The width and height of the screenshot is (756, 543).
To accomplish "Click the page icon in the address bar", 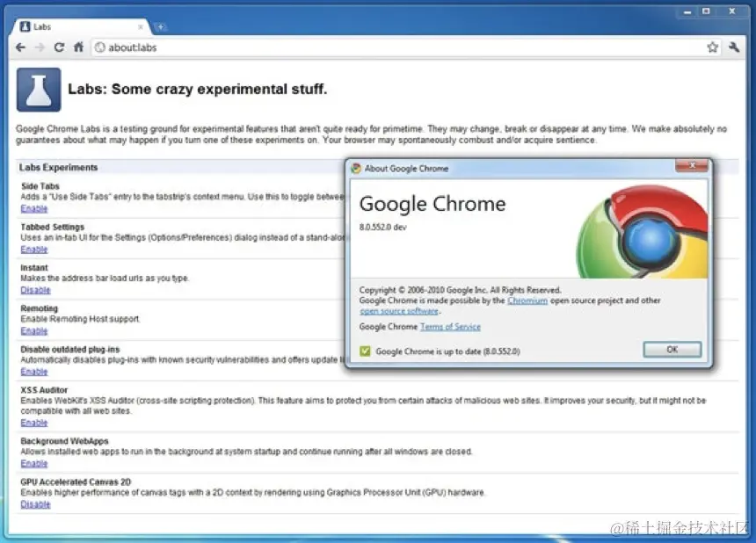I will 100,47.
